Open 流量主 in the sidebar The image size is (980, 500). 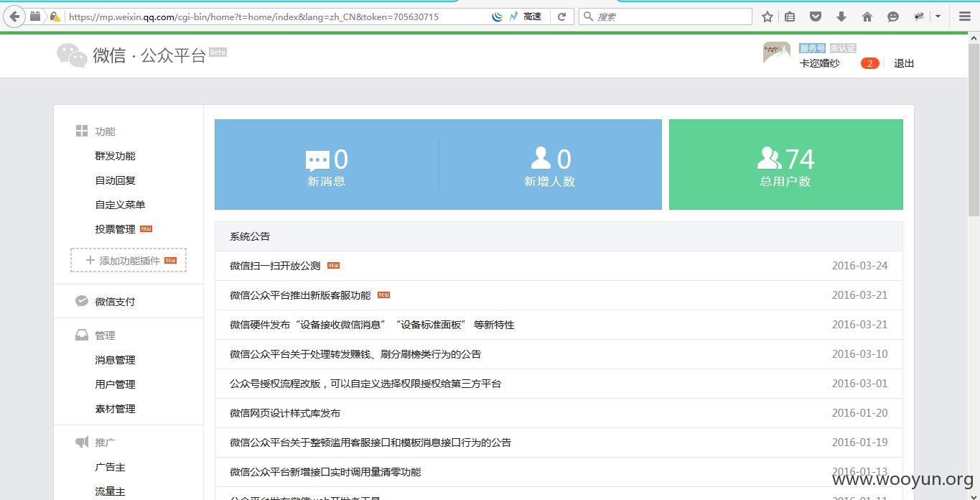(x=110, y=491)
